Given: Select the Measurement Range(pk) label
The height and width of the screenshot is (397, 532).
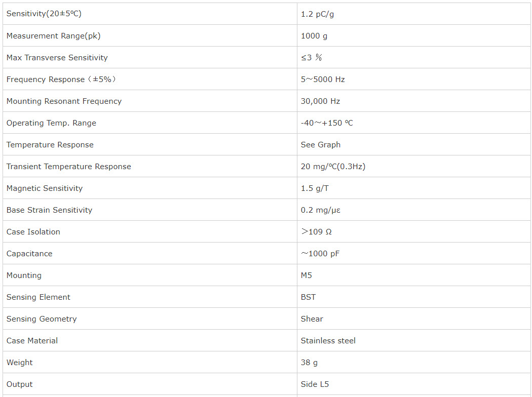Looking at the screenshot, I should click(53, 36).
